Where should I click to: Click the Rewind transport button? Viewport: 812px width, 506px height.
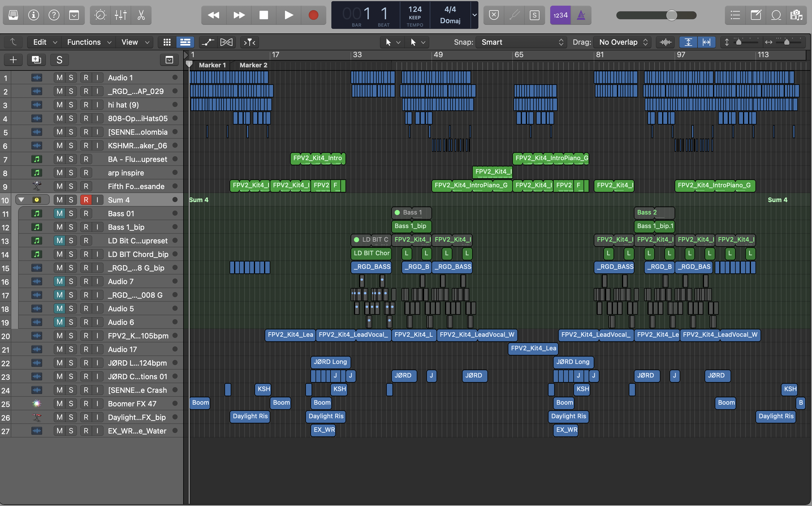tap(214, 15)
